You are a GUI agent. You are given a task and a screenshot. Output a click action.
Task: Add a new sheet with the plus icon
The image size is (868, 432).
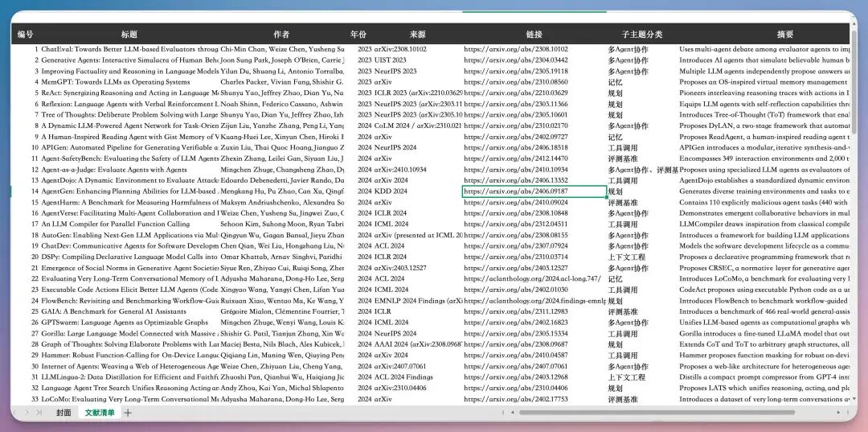128,413
